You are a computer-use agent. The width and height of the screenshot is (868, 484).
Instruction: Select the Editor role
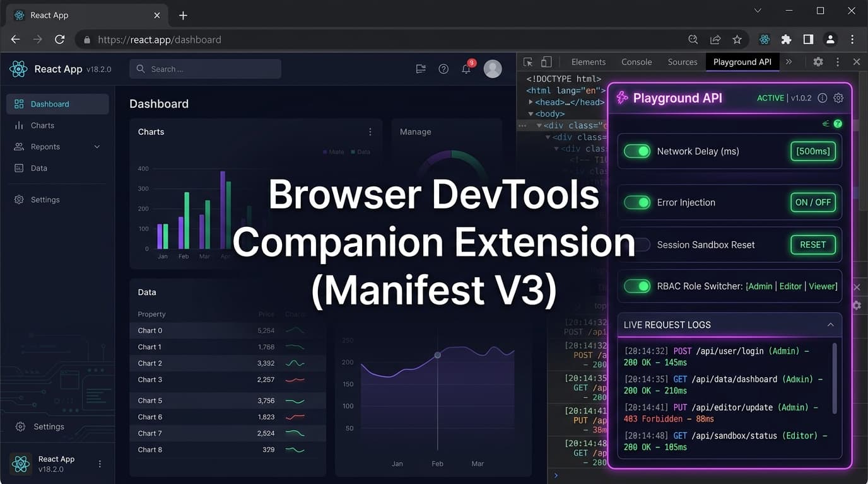coord(790,286)
